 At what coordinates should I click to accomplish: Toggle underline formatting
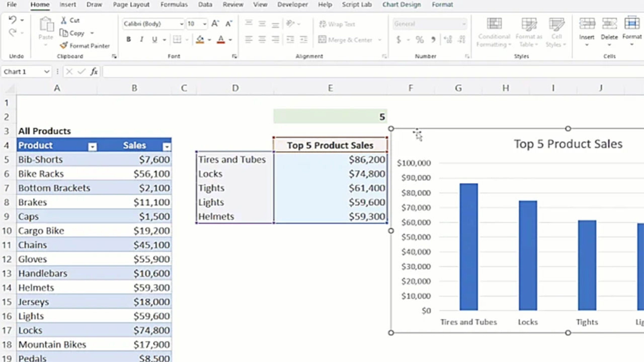tap(155, 39)
